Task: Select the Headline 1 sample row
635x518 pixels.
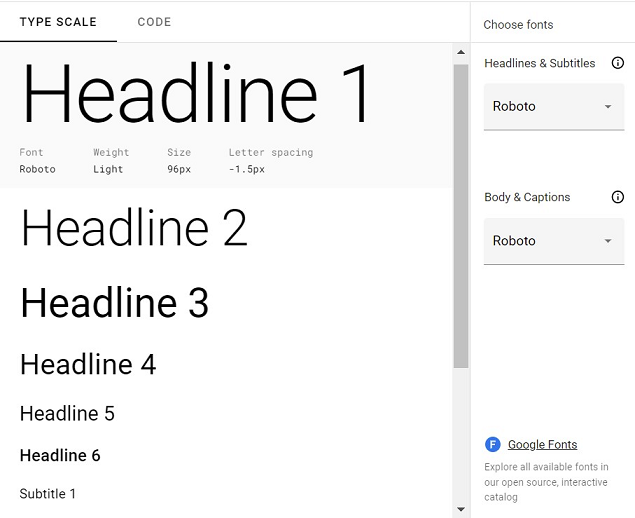Action: click(226, 115)
